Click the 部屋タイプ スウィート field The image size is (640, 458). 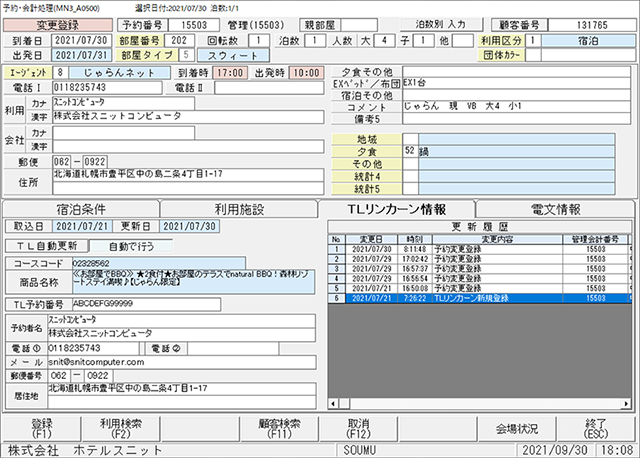point(233,55)
